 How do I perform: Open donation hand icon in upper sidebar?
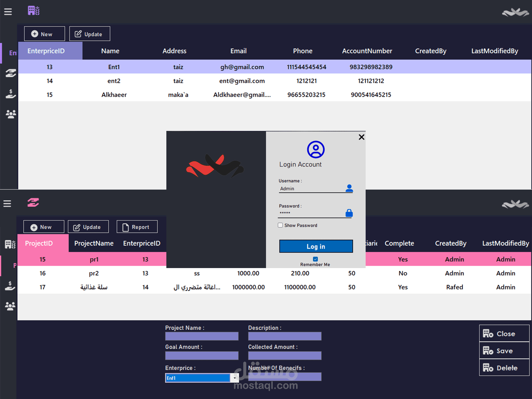click(11, 93)
